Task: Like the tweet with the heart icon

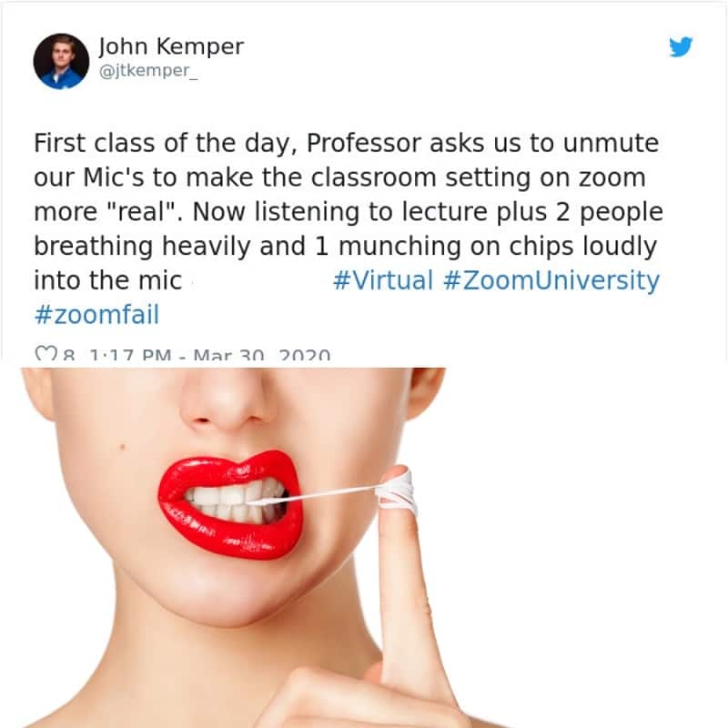Action: tap(43, 354)
